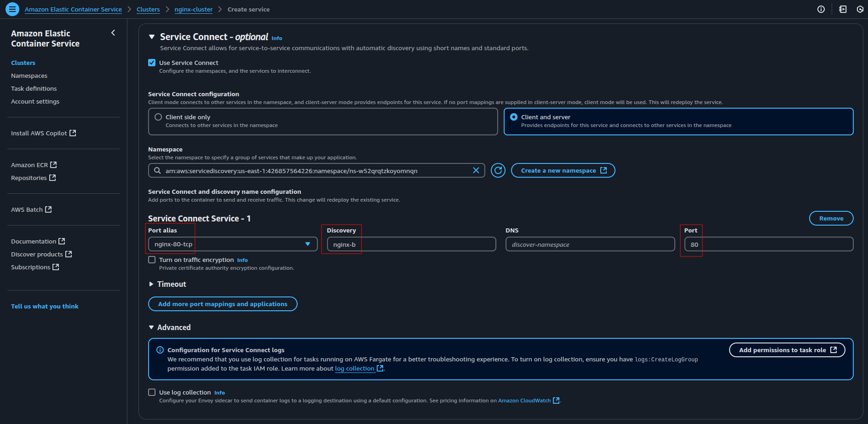
Task: Click Add more port mappings and applications
Action: pyautogui.click(x=223, y=304)
